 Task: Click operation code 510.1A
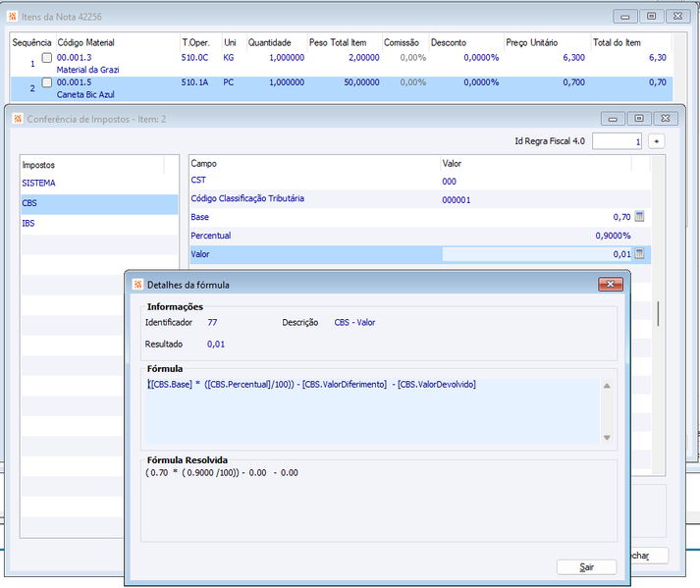pyautogui.click(x=194, y=82)
